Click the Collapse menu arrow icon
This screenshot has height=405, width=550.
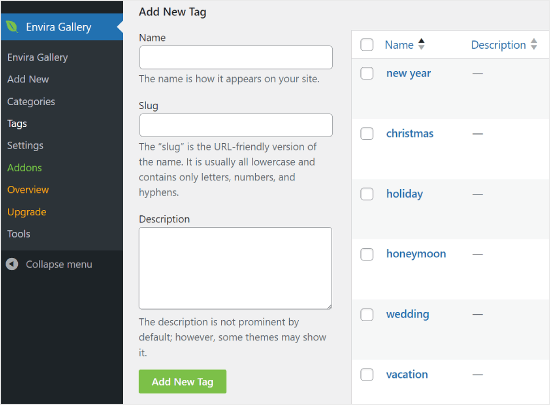click(x=12, y=264)
